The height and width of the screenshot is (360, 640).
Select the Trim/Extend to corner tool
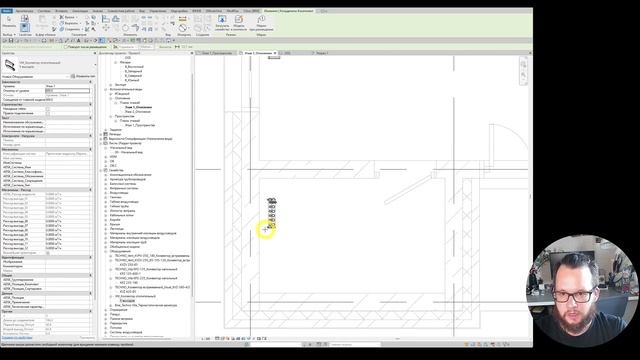pyautogui.click(x=135, y=28)
